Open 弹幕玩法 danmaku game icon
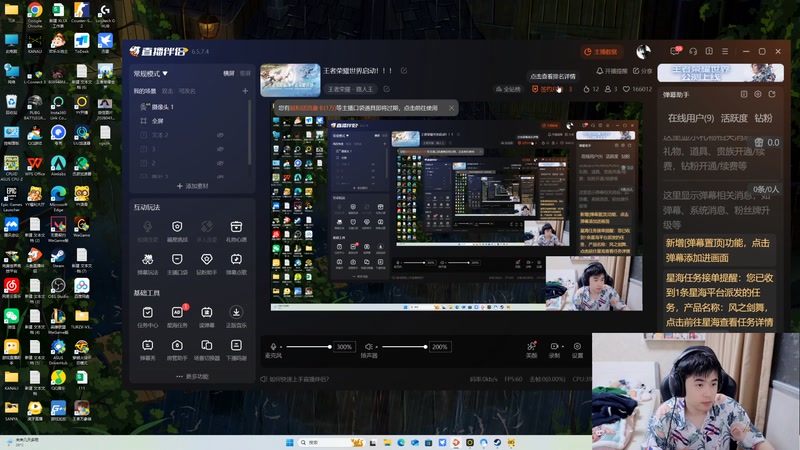The image size is (800, 450). point(147,264)
